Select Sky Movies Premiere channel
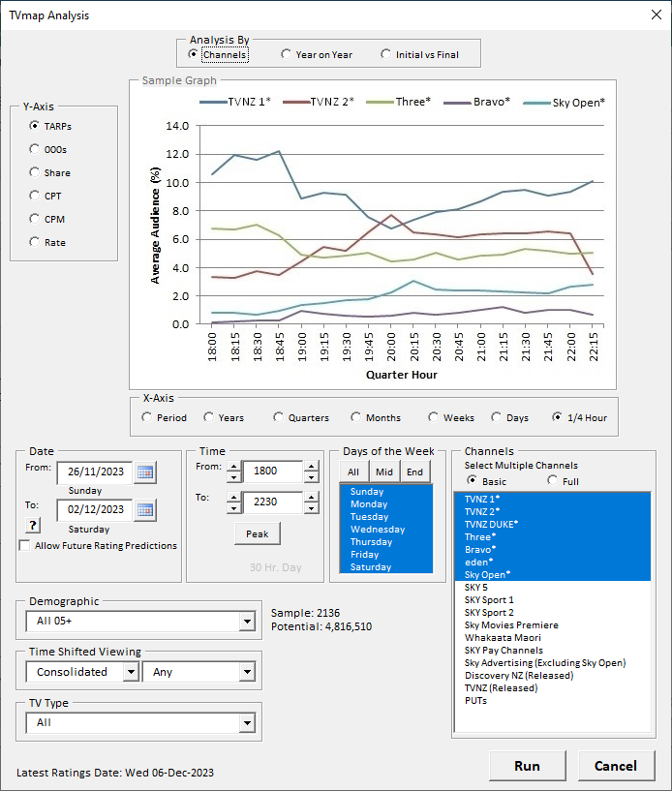 click(553, 625)
